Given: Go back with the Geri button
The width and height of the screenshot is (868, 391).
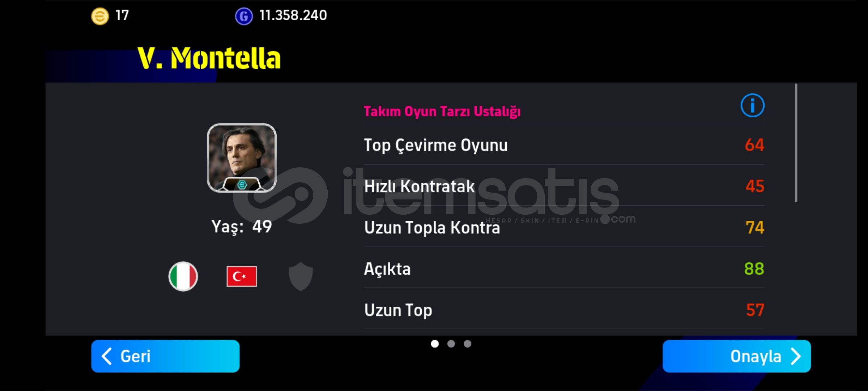Looking at the screenshot, I should [165, 356].
